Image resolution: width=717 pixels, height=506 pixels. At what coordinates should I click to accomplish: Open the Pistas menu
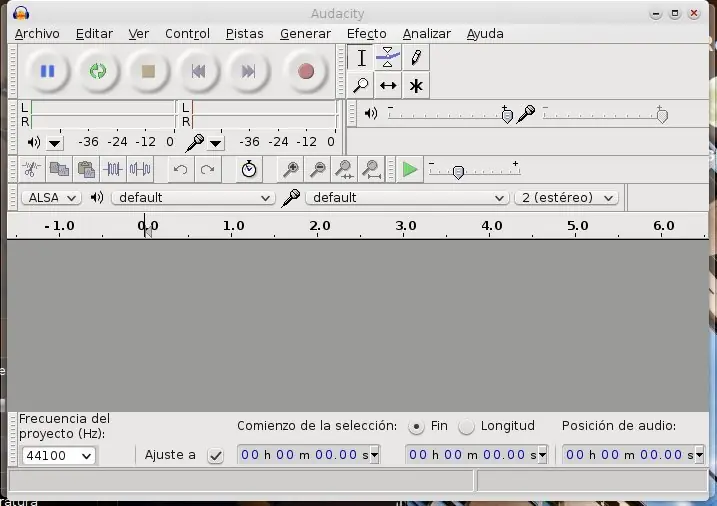[244, 33]
